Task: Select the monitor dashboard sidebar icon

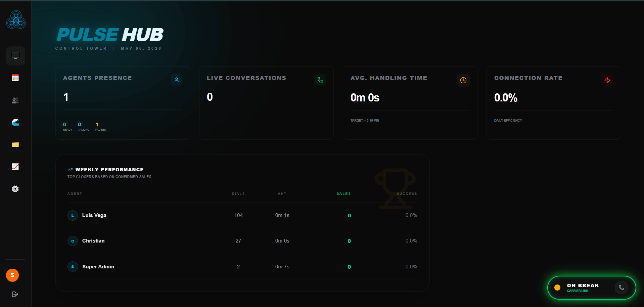Action: [15, 56]
